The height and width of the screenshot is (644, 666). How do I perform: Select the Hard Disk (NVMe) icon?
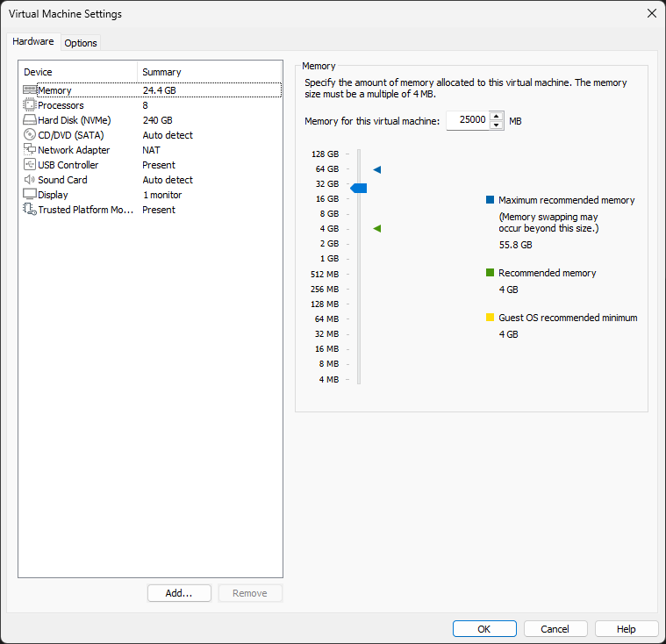pyautogui.click(x=29, y=120)
